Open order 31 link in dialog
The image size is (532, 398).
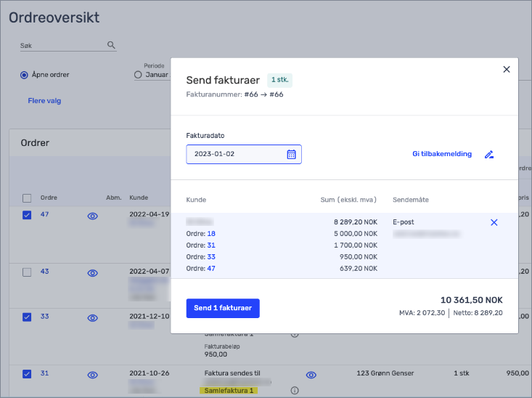point(211,245)
